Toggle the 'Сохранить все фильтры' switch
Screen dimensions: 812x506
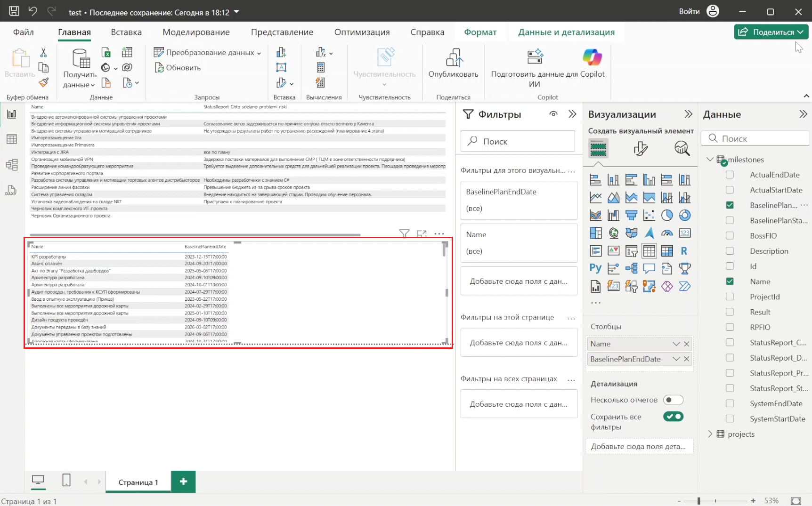pos(673,416)
